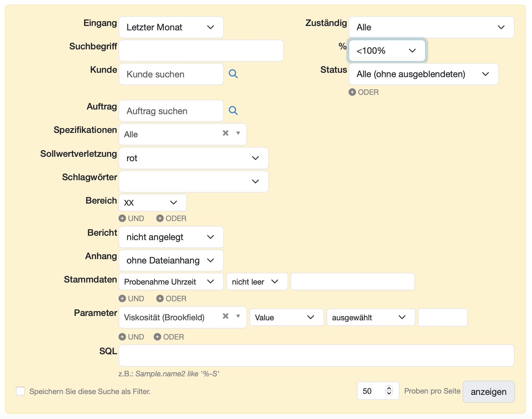
Task: Click the Auftrag search magnifier icon
Action: click(233, 111)
